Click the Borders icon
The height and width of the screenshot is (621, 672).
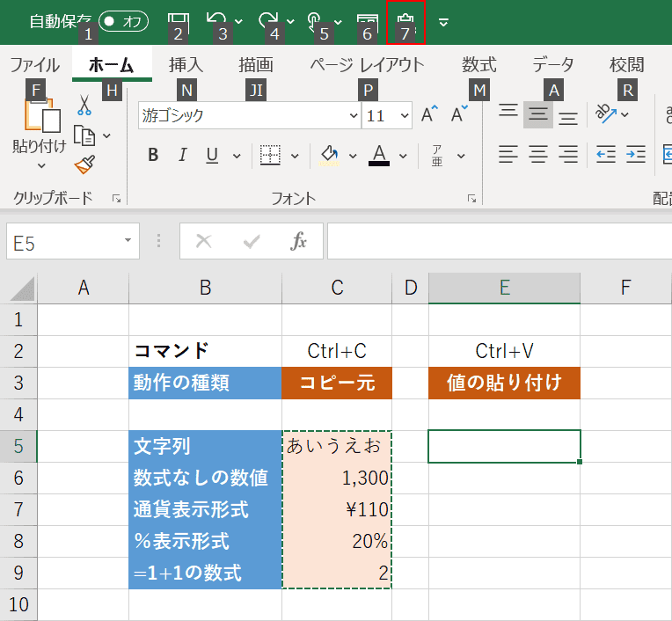click(x=270, y=155)
